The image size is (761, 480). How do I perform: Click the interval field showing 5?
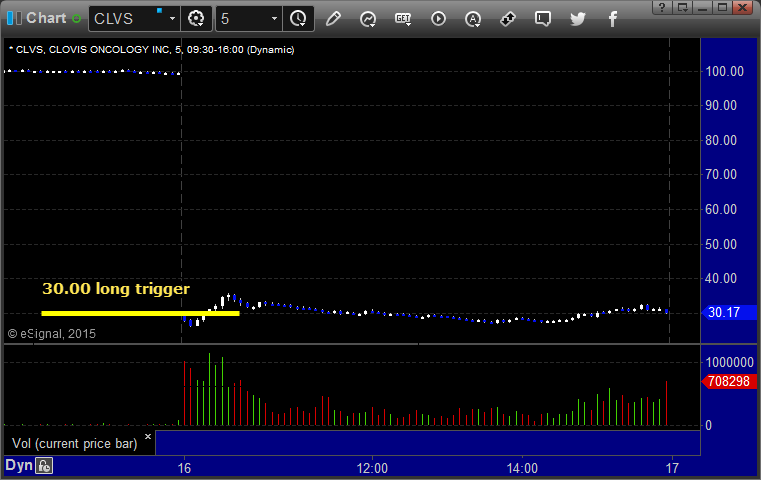click(x=243, y=19)
